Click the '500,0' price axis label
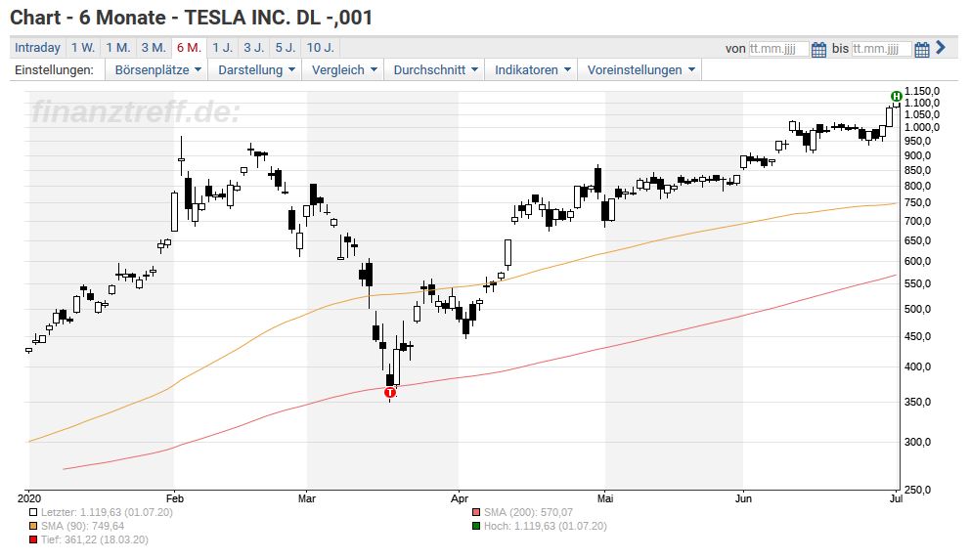 pyautogui.click(x=918, y=309)
